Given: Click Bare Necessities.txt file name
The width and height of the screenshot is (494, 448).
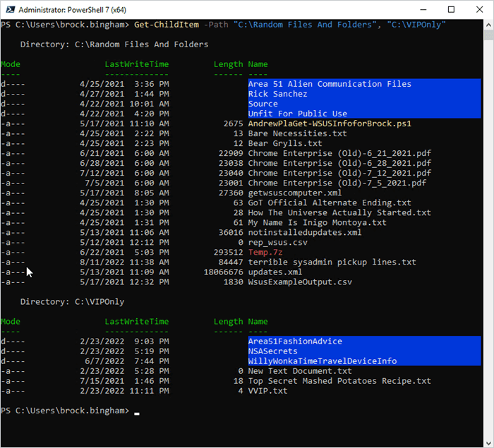Looking at the screenshot, I should (x=297, y=133).
